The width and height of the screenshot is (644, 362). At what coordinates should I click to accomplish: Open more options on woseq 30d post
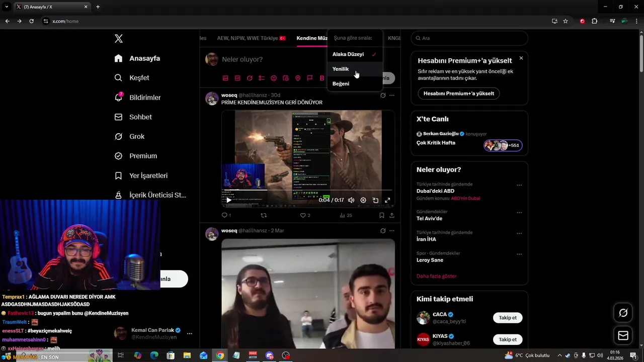pyautogui.click(x=392, y=96)
